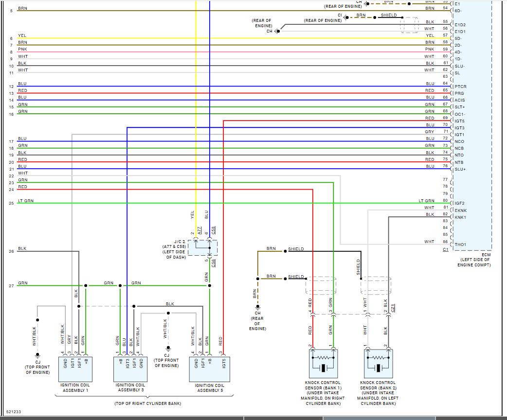Click the J/C 2 junction connector box
This screenshot has width=507, height=420.
point(203,247)
